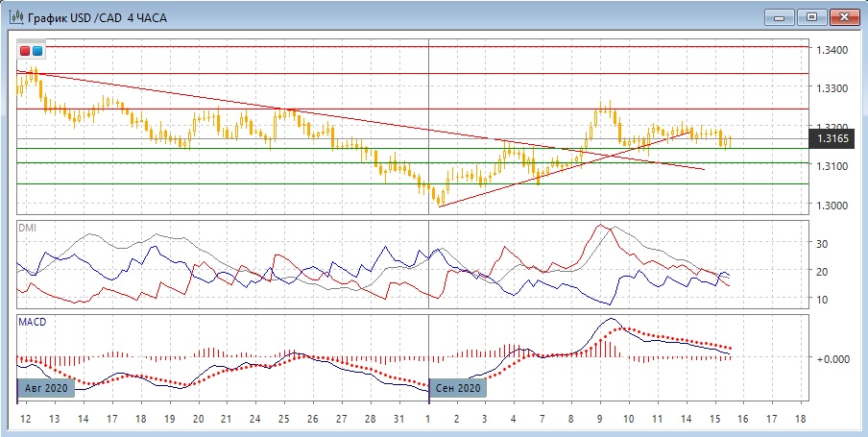Click the 1.3400 price axis label
Viewport: 868px width, 437px height.
tap(831, 50)
